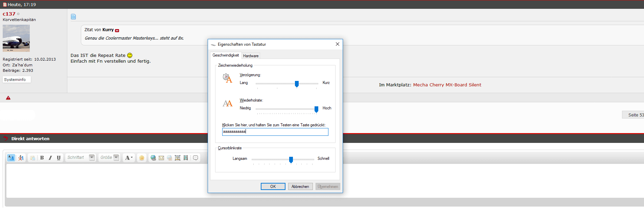Open the Größe size dropdown
This screenshot has width=644, height=213.
[110, 157]
